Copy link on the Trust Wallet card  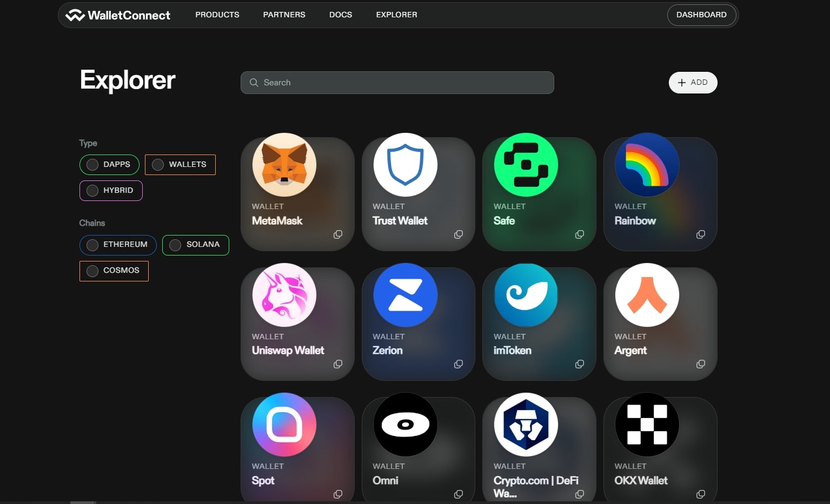click(x=459, y=234)
